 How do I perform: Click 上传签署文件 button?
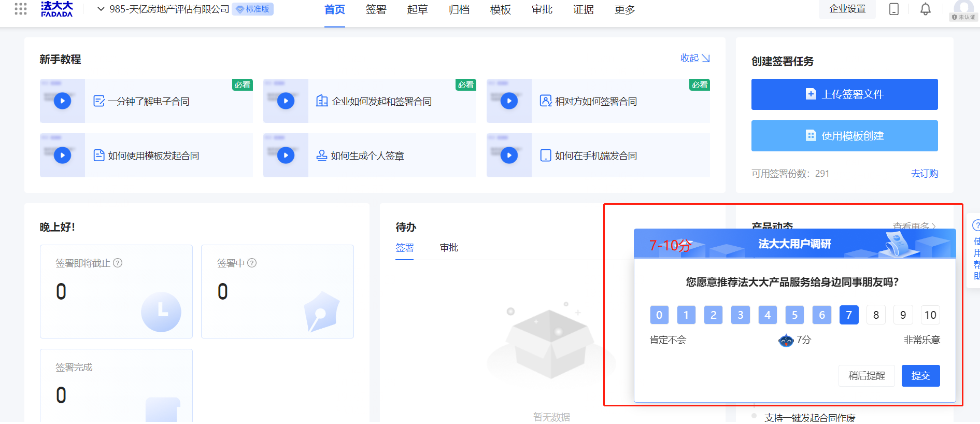845,94
